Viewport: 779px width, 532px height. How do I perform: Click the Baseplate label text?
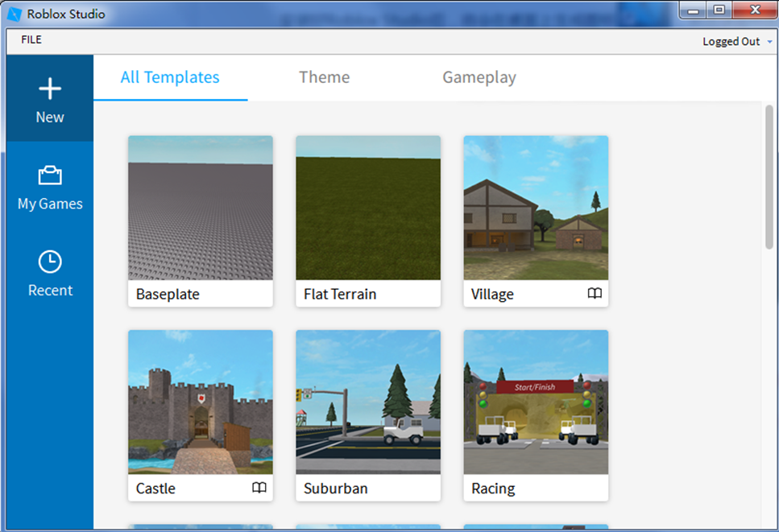168,295
